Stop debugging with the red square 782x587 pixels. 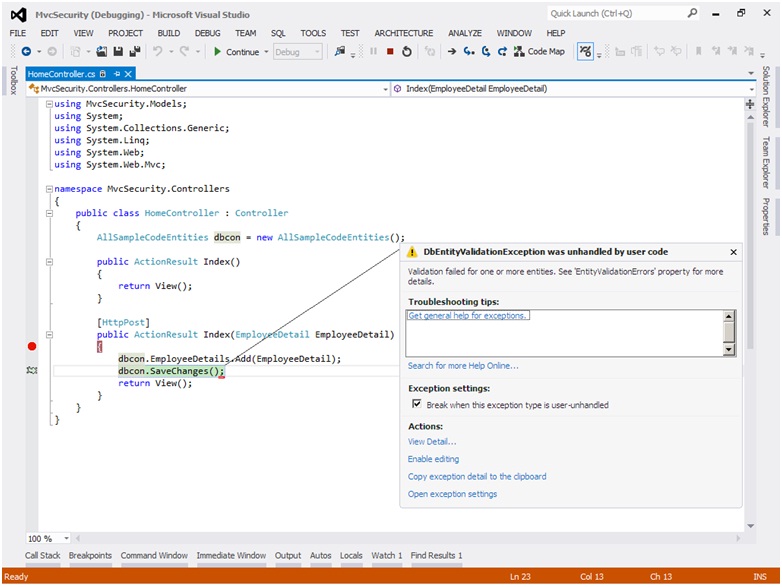(x=391, y=51)
